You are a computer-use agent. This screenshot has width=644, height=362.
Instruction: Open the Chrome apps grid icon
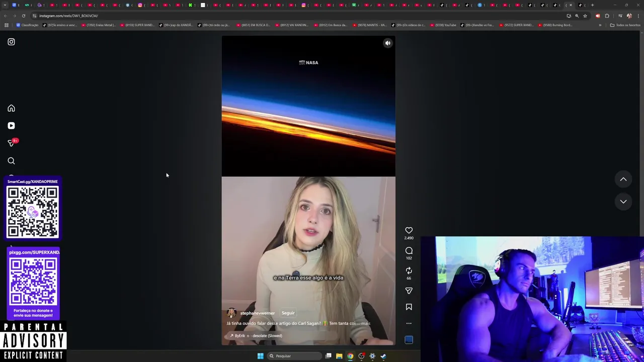click(x=7, y=25)
